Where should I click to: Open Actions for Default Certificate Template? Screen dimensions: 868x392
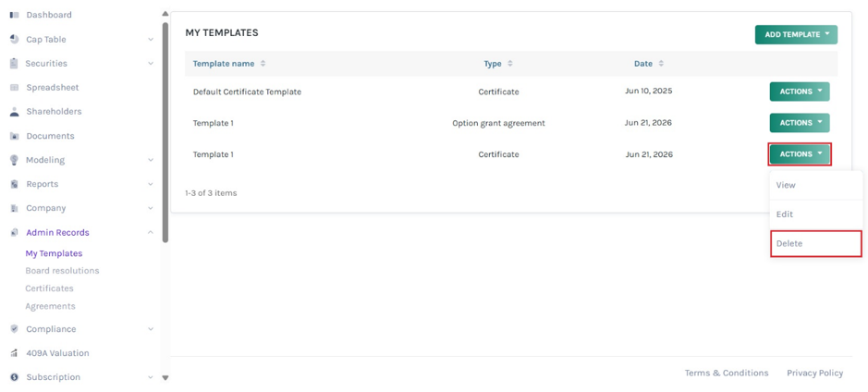[800, 92]
